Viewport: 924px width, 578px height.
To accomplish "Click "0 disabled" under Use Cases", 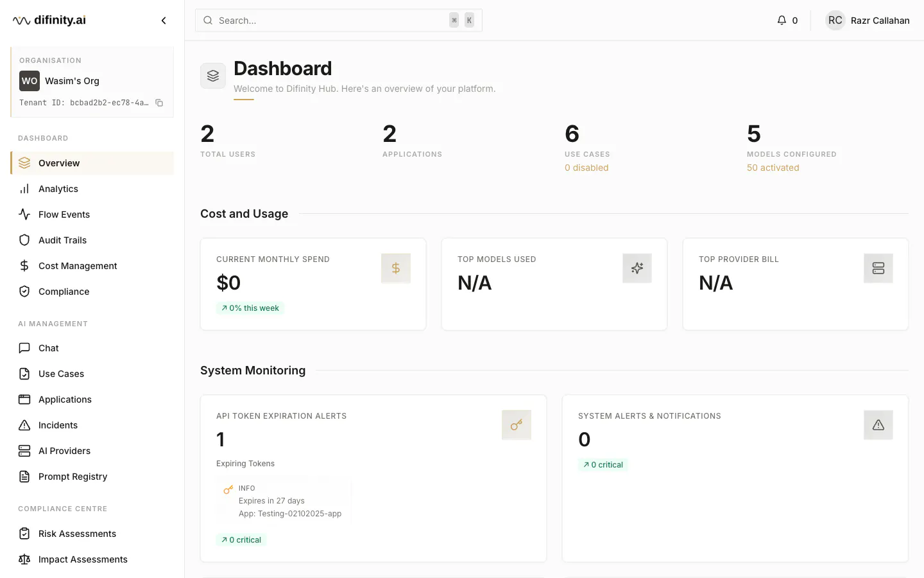I will (586, 168).
